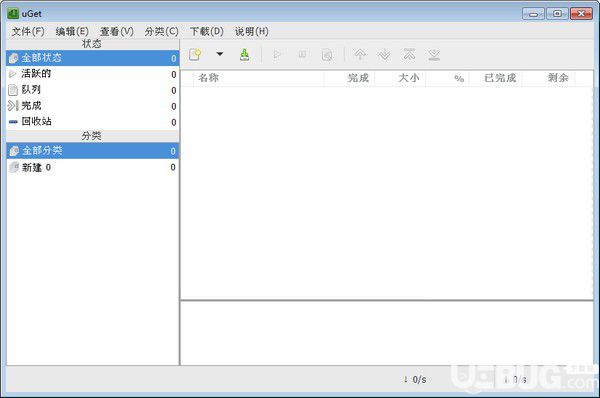Viewport: 600px width, 398px height.
Task: Click the save all settings toolbar icon
Action: (245, 55)
